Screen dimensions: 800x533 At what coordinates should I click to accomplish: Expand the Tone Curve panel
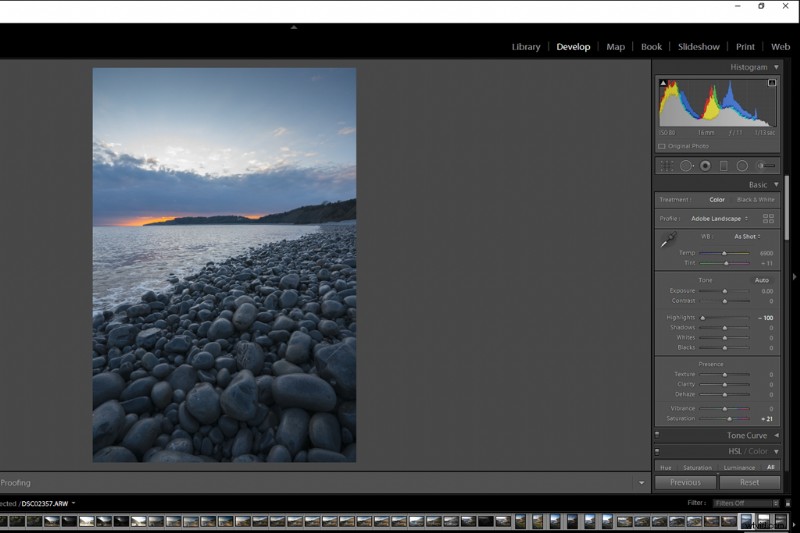(777, 435)
